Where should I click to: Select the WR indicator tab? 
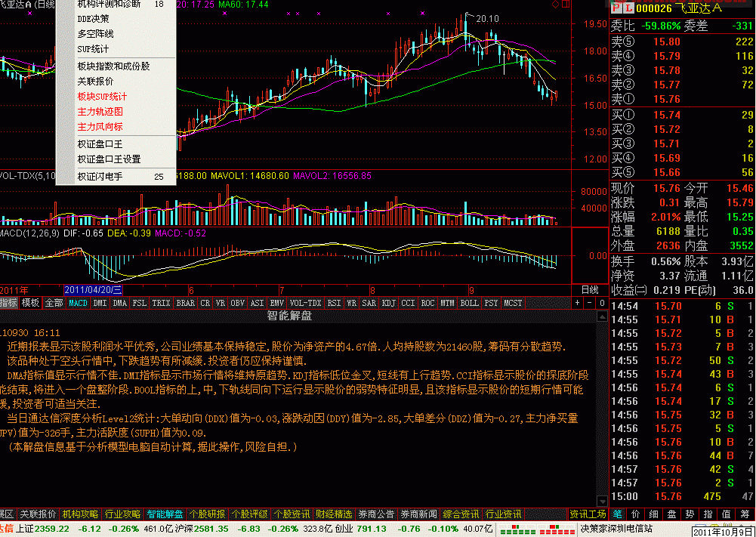[x=351, y=303]
